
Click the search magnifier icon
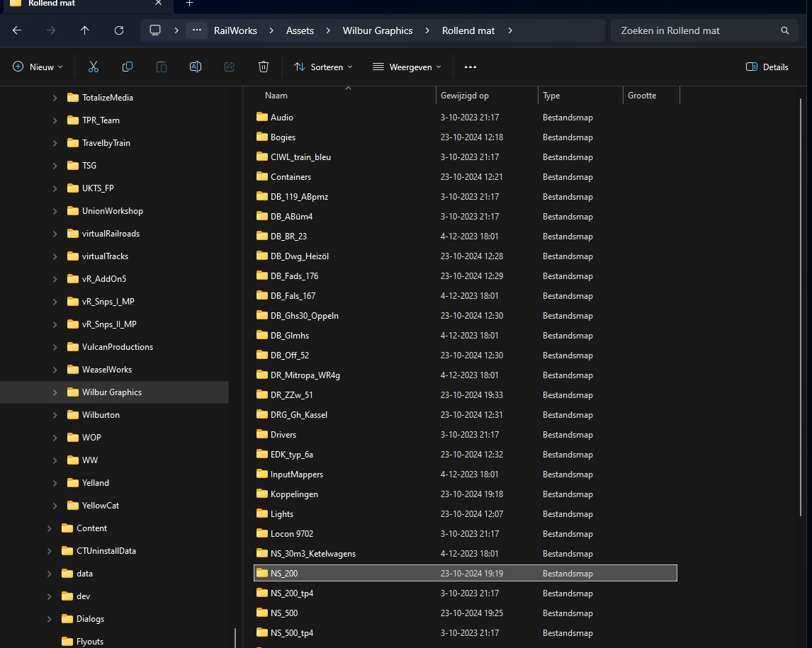(785, 30)
